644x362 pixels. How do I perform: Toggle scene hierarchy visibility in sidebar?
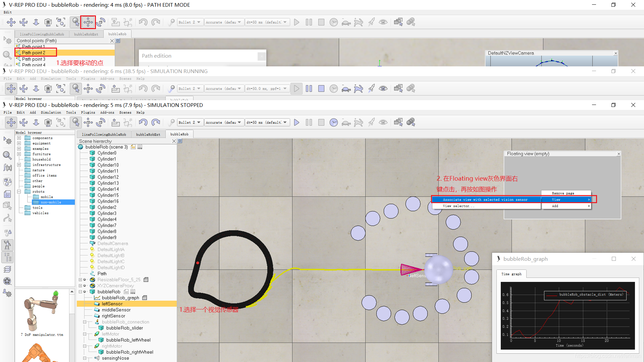[x=7, y=257]
